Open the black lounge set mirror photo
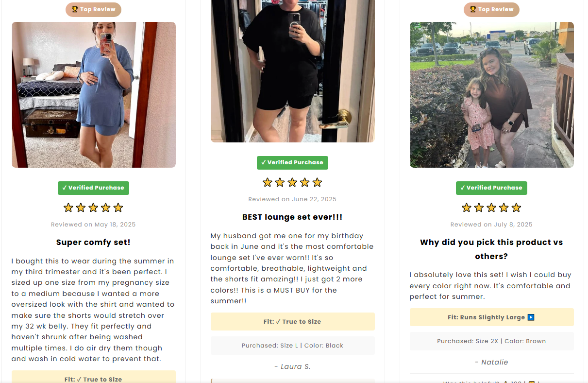The image size is (588, 383). (292, 70)
